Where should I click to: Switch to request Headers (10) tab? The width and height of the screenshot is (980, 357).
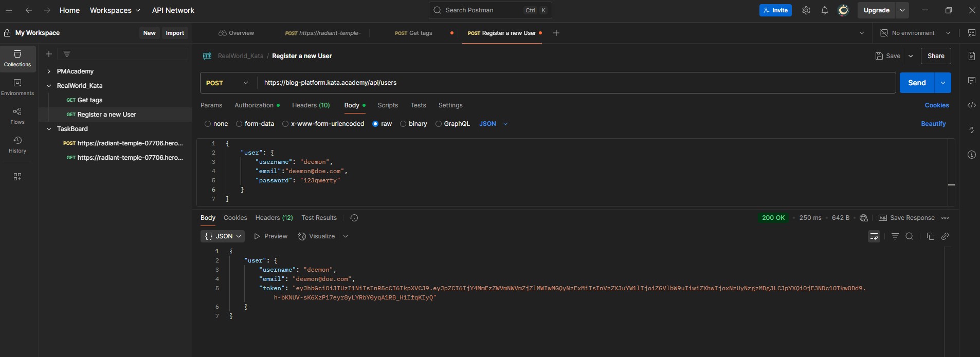tap(311, 105)
